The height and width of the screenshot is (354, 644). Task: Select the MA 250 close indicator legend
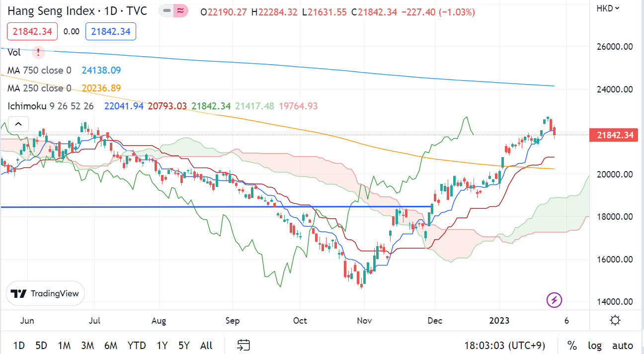pos(39,88)
